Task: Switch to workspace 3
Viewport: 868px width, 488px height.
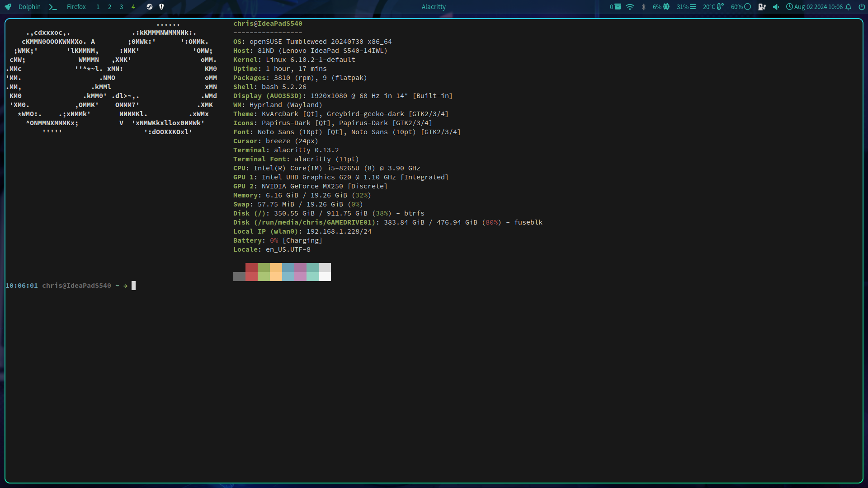Action: point(121,7)
